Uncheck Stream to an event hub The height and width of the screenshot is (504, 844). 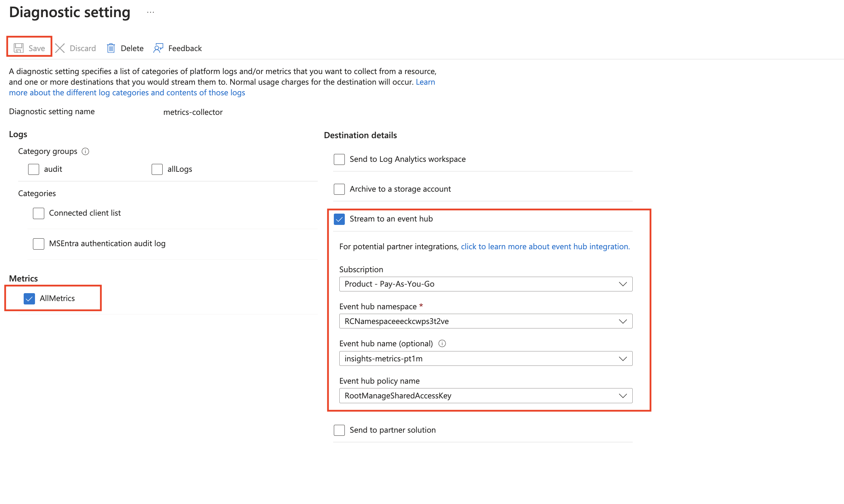point(339,219)
